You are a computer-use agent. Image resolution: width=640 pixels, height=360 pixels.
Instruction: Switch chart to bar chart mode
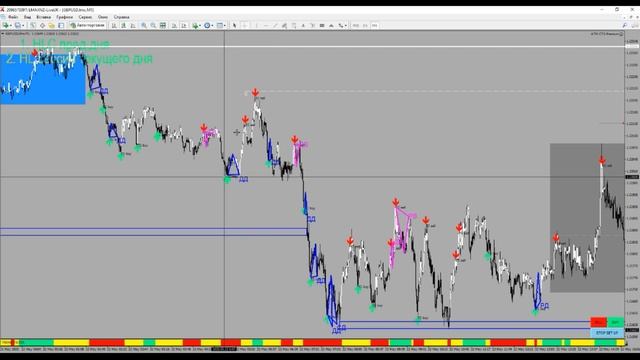click(x=114, y=25)
